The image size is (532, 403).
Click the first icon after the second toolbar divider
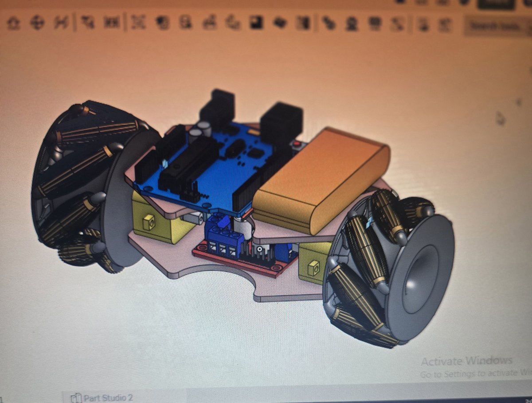point(138,22)
